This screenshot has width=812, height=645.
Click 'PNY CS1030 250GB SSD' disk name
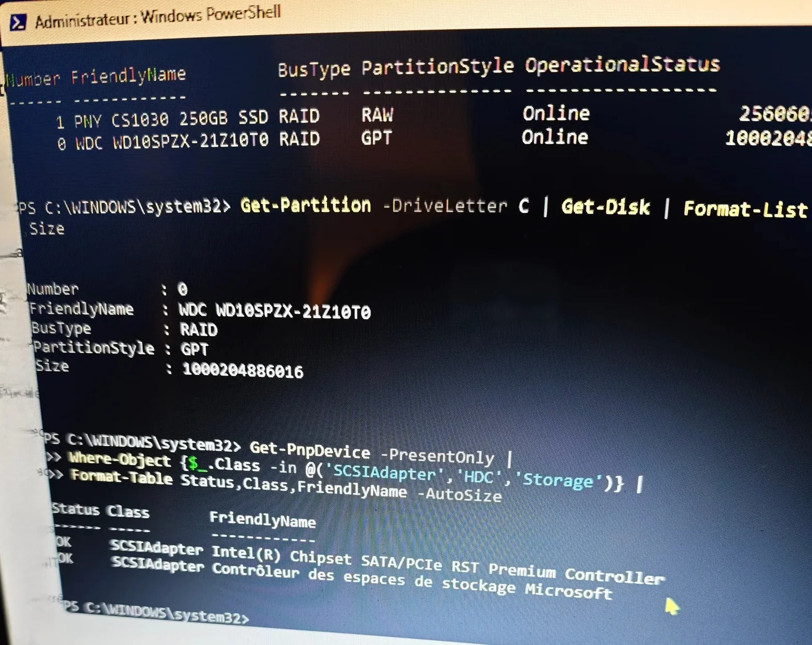[x=171, y=119]
